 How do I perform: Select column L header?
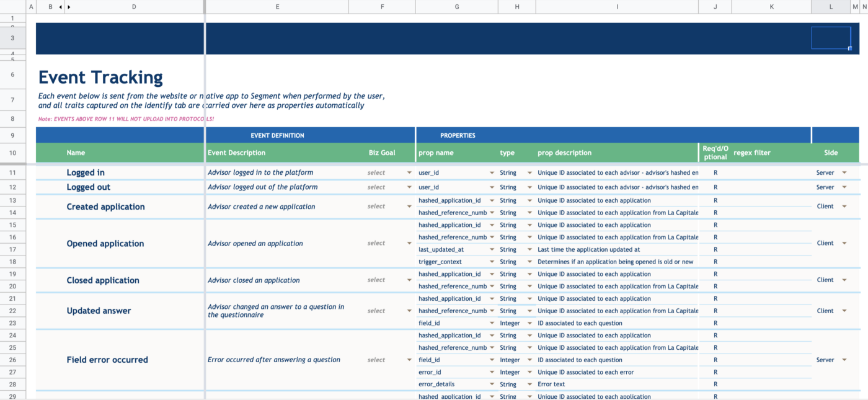831,7
